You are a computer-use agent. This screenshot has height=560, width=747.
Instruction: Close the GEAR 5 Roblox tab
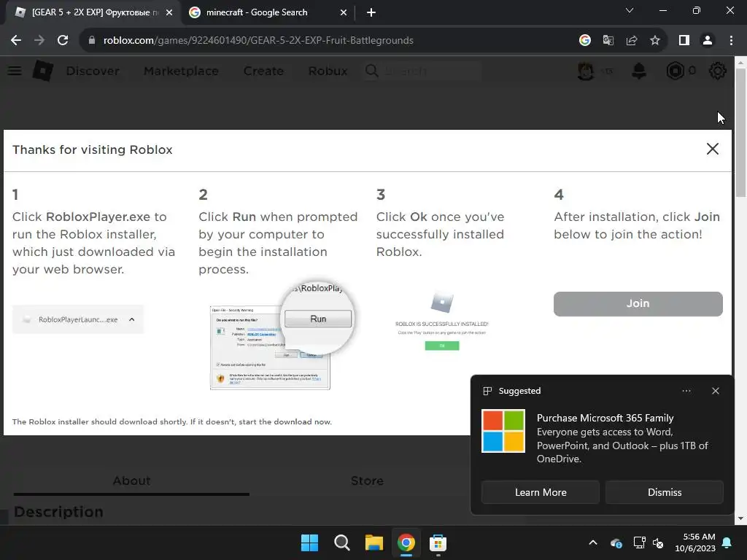[169, 12]
